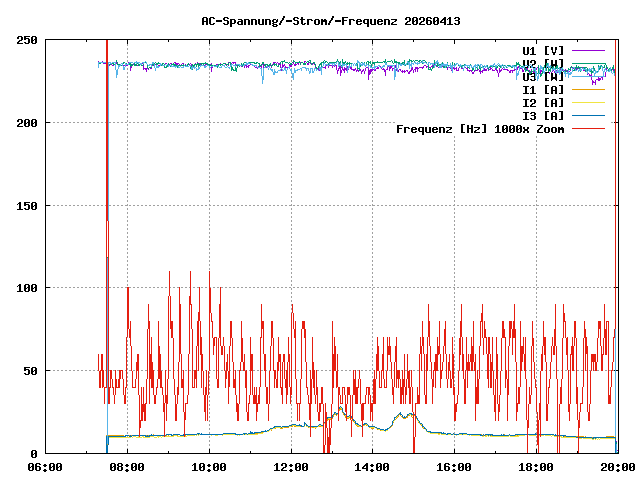
Task: Click the 20:00 x-axis time label
Action: (x=617, y=466)
